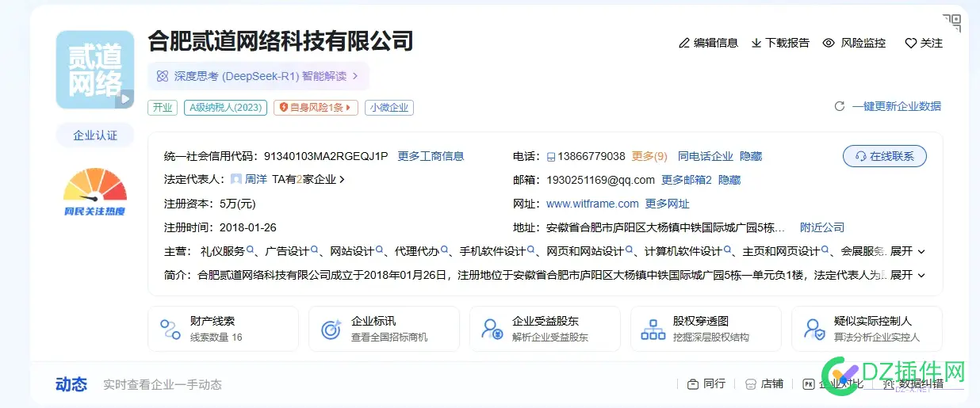980x408 pixels.
Task: Click 一键更新企业数据 link
Action: 897,106
